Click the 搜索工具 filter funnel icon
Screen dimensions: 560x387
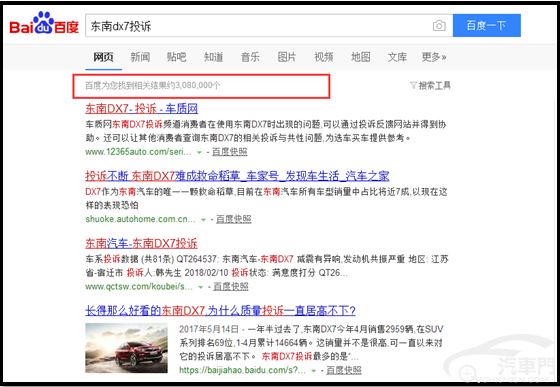pos(413,85)
